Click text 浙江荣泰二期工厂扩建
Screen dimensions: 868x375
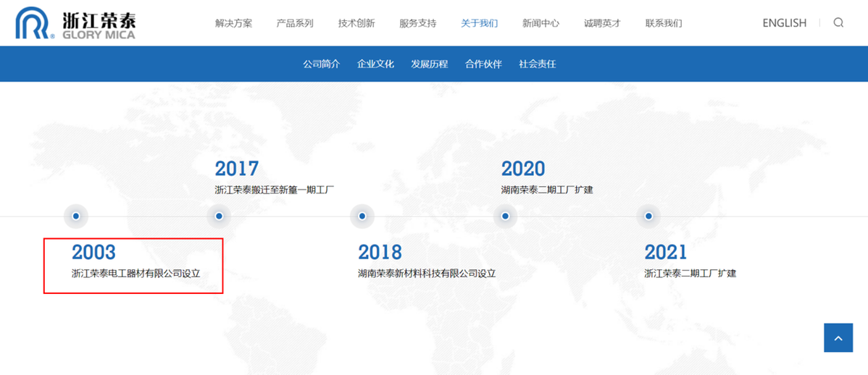point(690,273)
